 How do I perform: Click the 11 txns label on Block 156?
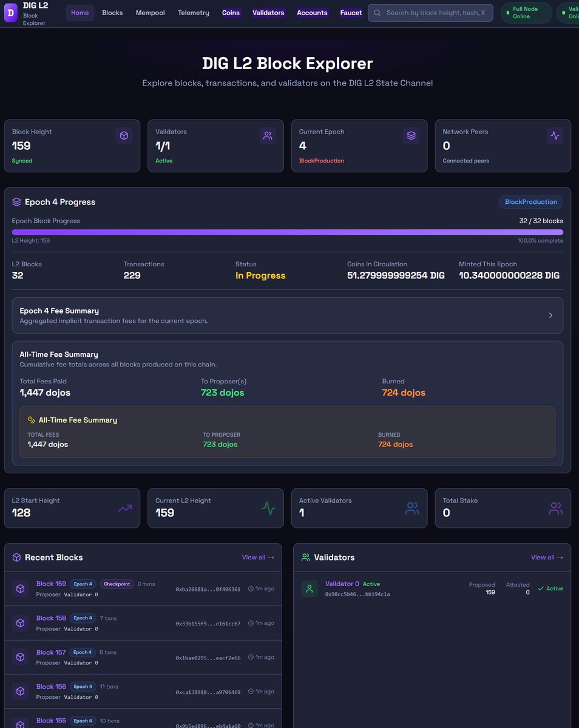click(109, 687)
